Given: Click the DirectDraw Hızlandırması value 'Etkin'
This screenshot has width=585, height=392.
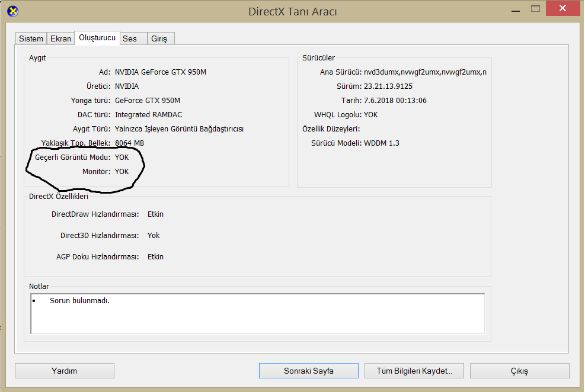Looking at the screenshot, I should tap(155, 214).
